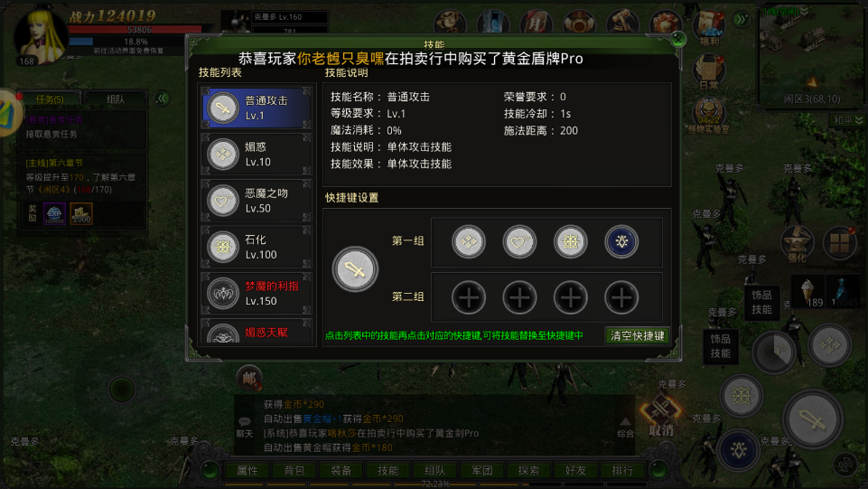
Task: Expand the top icon bar arrow button
Action: (742, 20)
